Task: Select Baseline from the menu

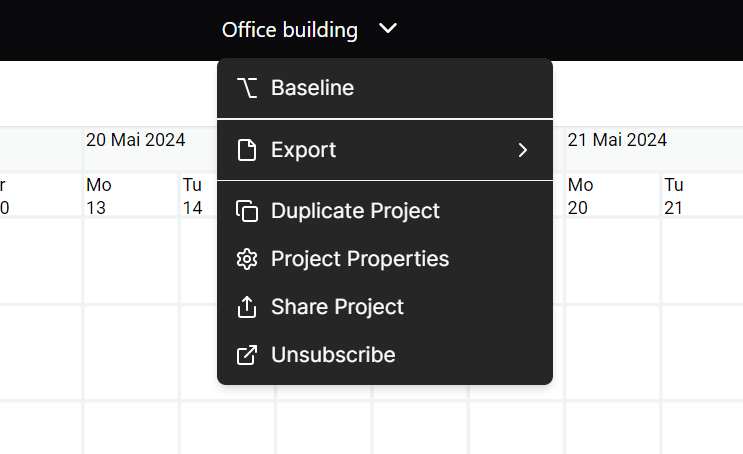Action: pos(385,88)
